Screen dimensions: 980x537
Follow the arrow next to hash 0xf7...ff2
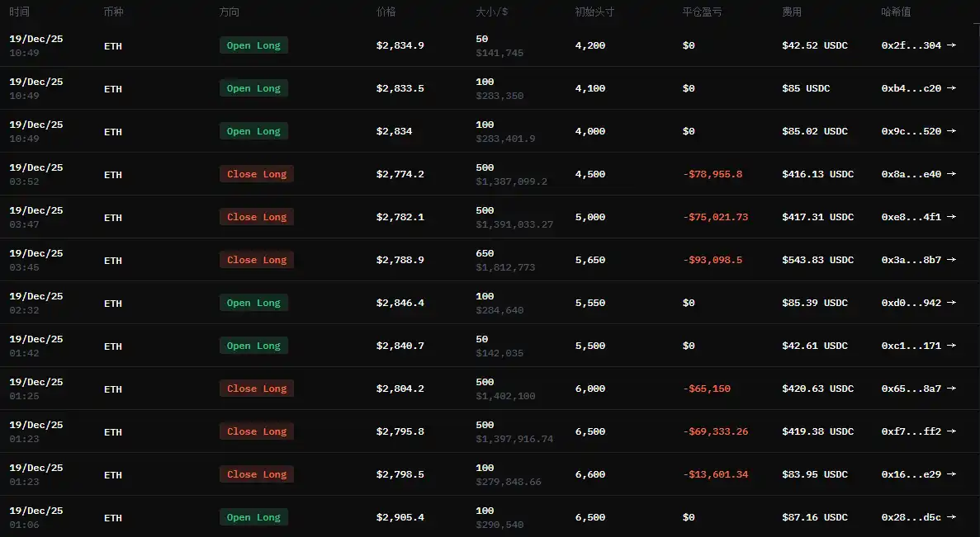tap(951, 431)
